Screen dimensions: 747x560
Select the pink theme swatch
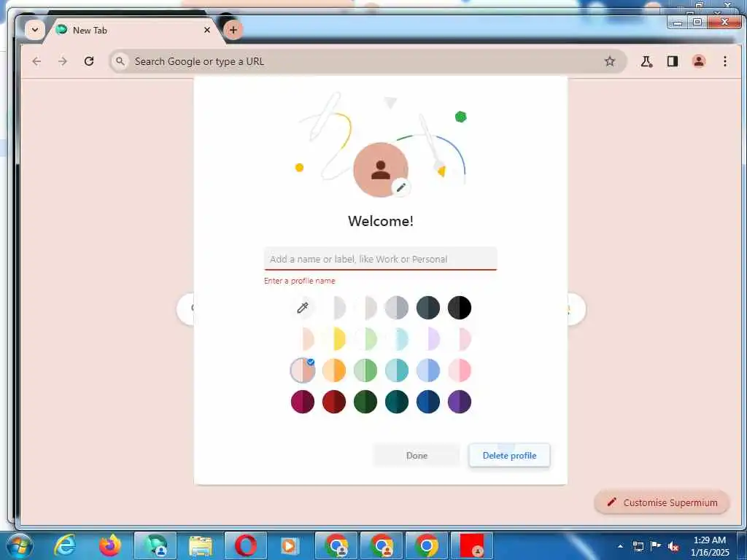coord(460,370)
